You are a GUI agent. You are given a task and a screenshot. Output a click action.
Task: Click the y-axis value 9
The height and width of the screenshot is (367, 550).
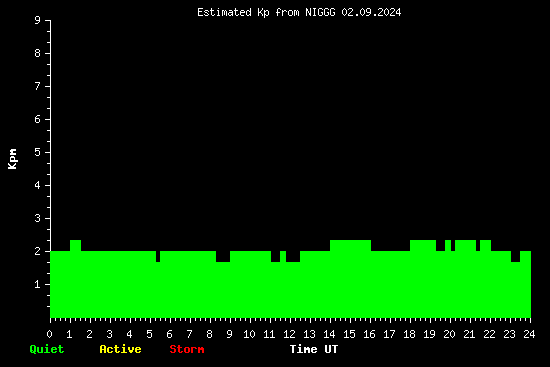click(38, 20)
